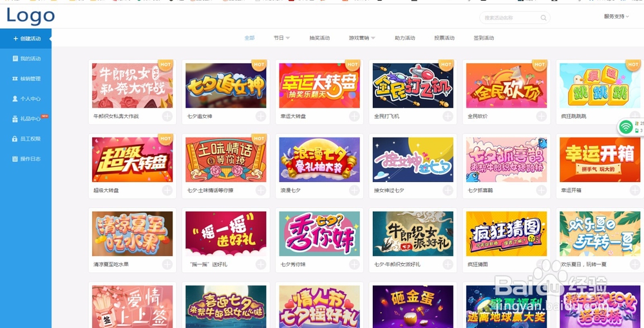
Task: Click the 我的活动 list icon in sidebar
Action: [15, 59]
